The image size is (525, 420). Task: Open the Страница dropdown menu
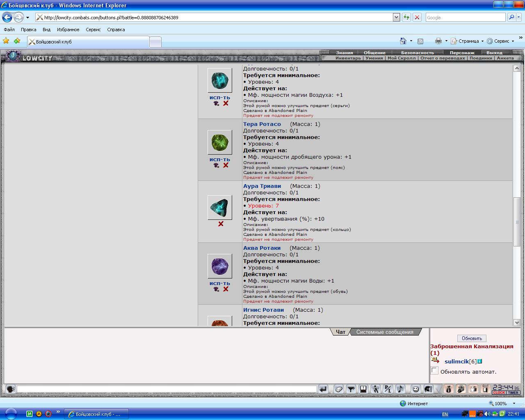[x=468, y=41]
